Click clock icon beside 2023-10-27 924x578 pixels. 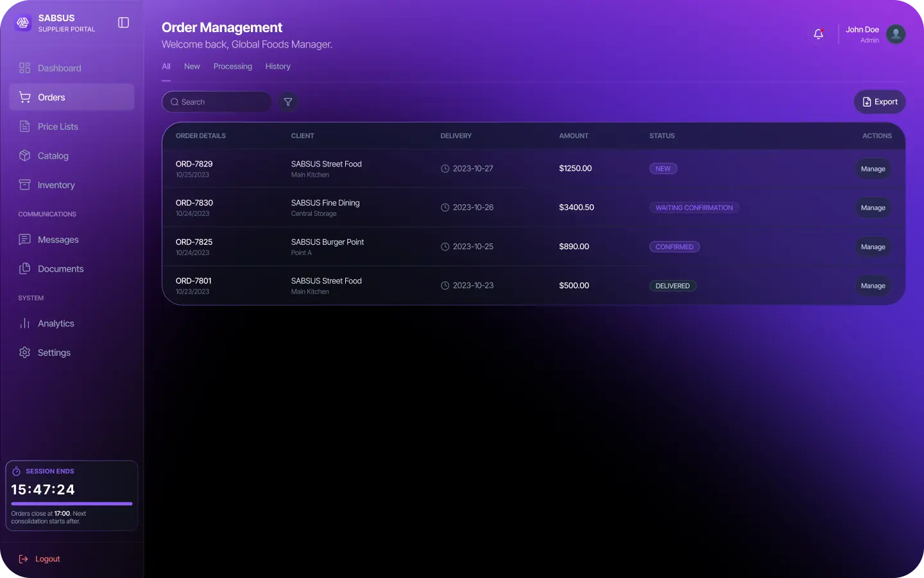(x=445, y=169)
